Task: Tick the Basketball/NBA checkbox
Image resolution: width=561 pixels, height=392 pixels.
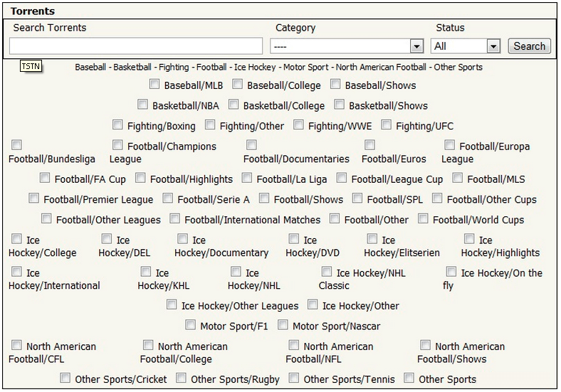Action: tap(142, 105)
